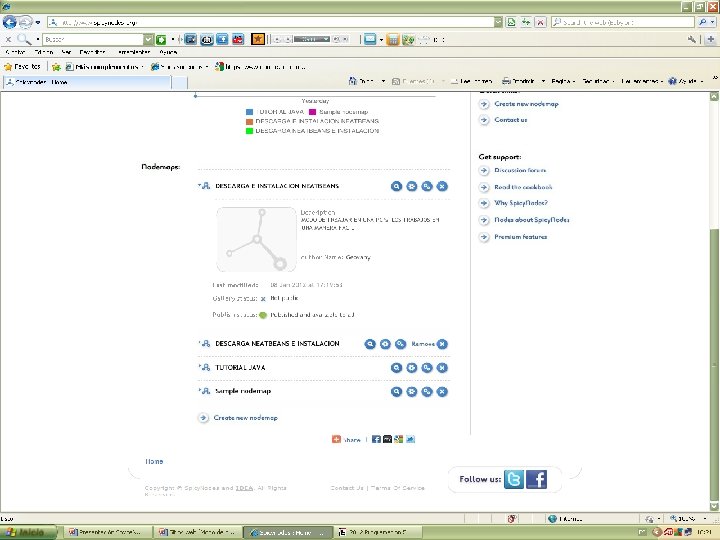Click magnifier icon for Sample nodemap

click(x=396, y=392)
